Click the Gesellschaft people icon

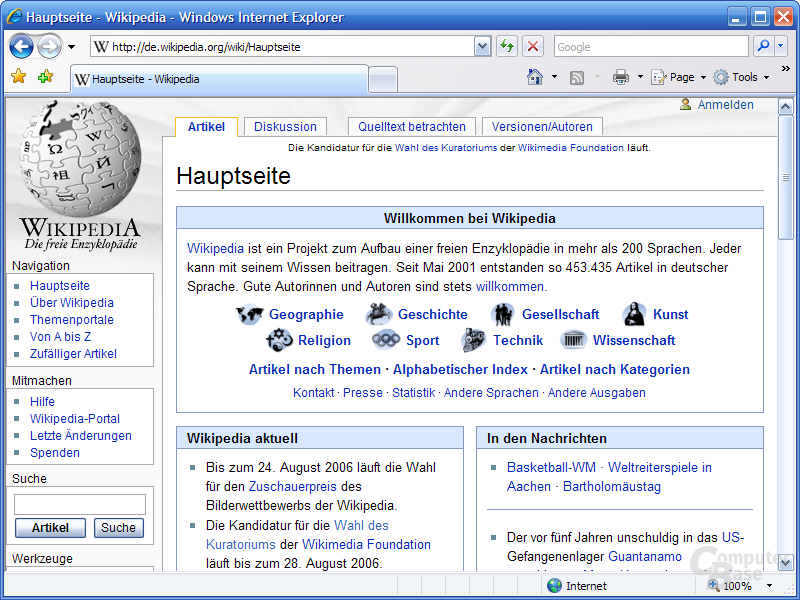[x=503, y=314]
